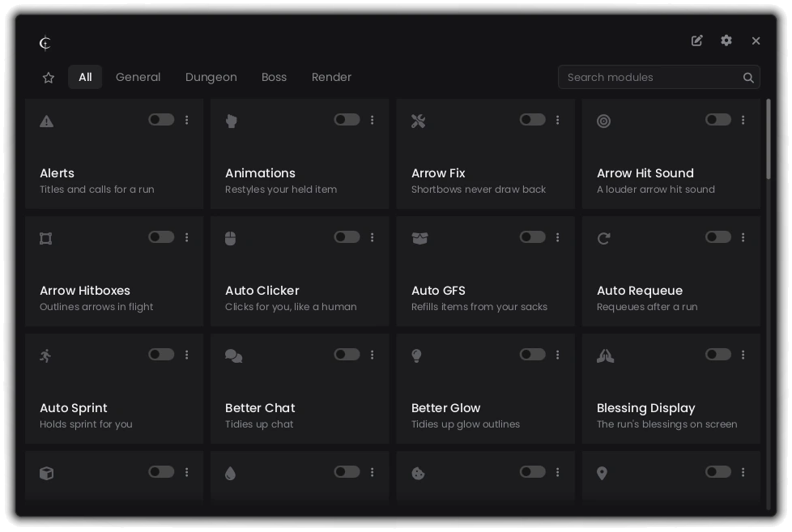Viewport: 792px width, 532px height.
Task: Open Alerts three-dot options menu
Action: 187,120
